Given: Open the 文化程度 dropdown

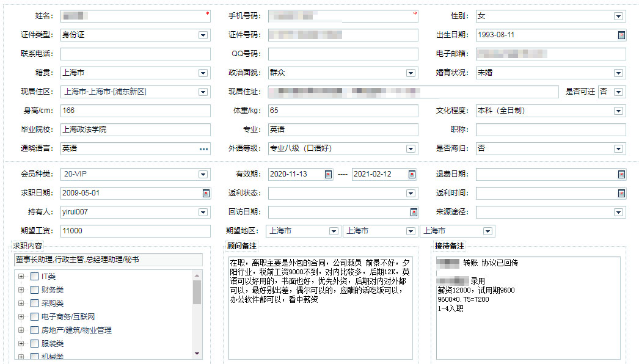Looking at the screenshot, I should [x=619, y=111].
